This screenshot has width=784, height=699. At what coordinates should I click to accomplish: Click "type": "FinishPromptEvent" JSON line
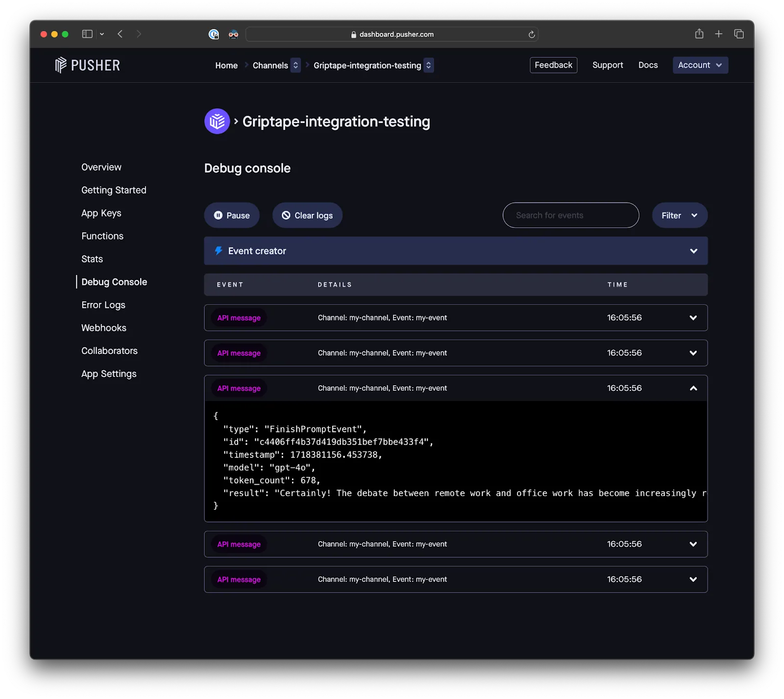coord(295,429)
